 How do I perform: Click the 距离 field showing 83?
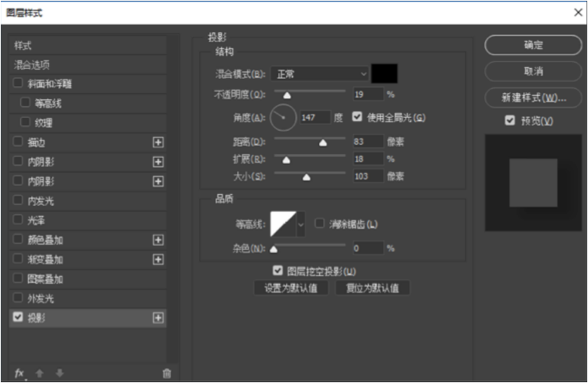tap(368, 141)
